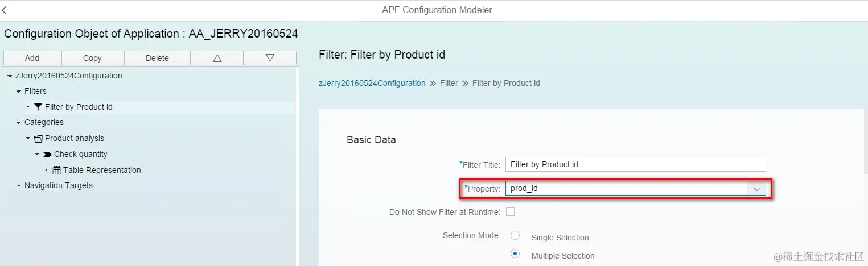Click the Check quantity step icon

47,154
